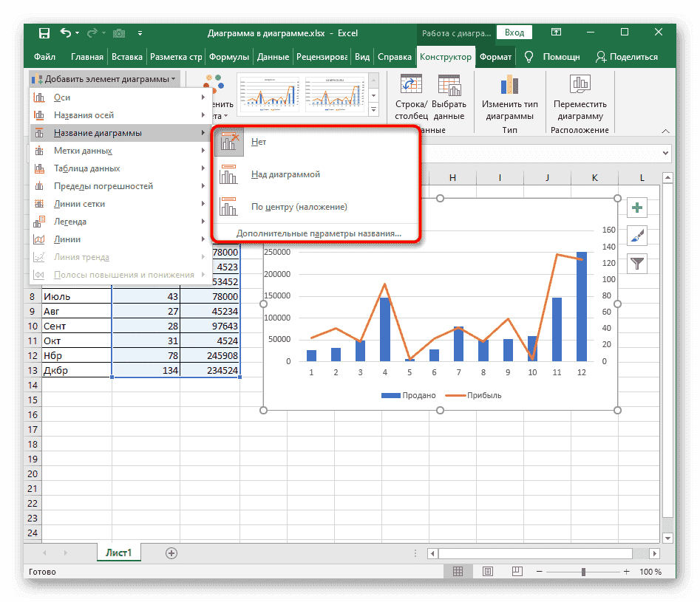The image size is (700, 602).
Task: Open Добавить элемент диаграммы dropdown
Action: (x=104, y=78)
